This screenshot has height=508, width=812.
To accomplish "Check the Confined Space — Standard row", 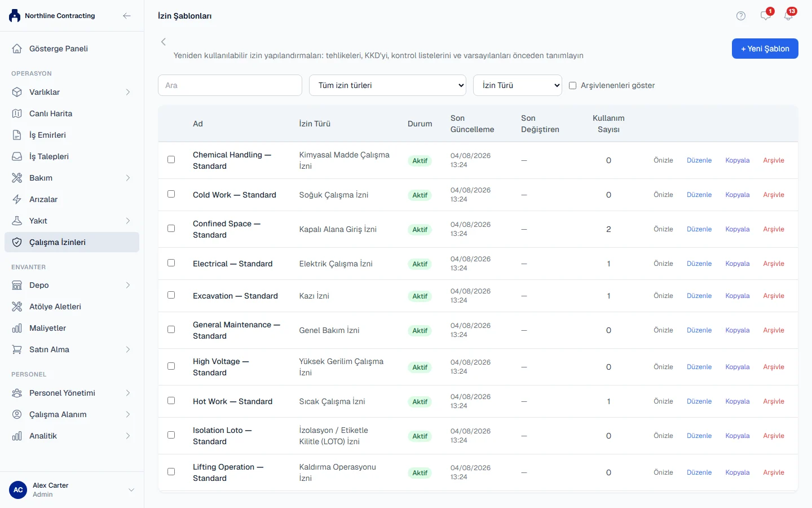I will (171, 229).
